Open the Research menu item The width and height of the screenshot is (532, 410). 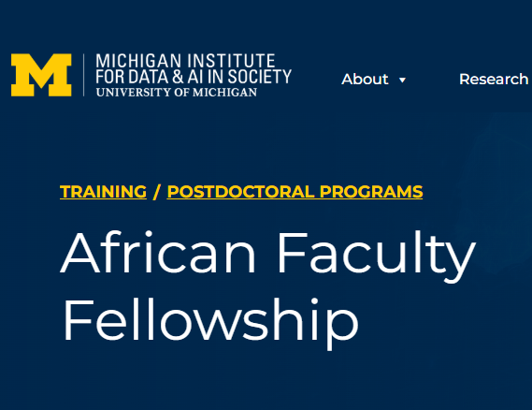(494, 80)
